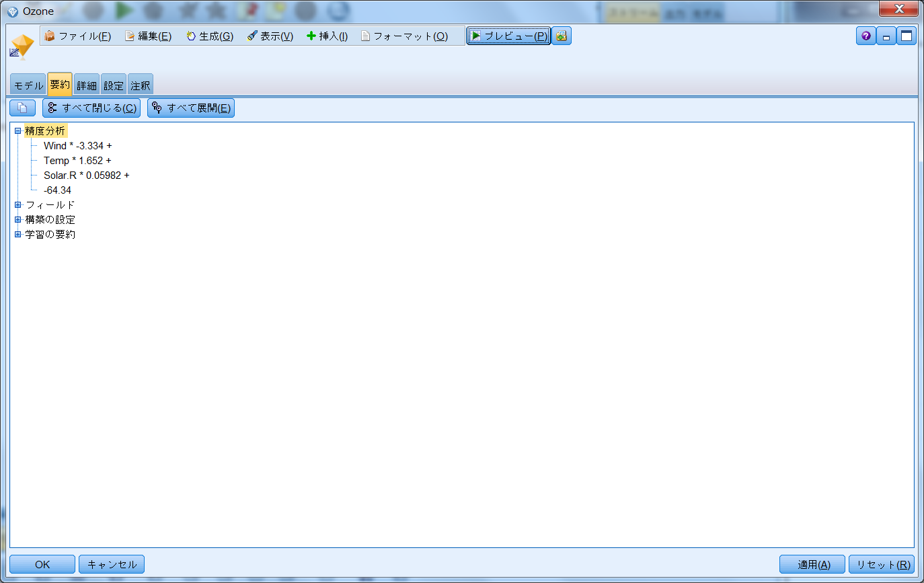Click the プレビュー(P) button

509,36
